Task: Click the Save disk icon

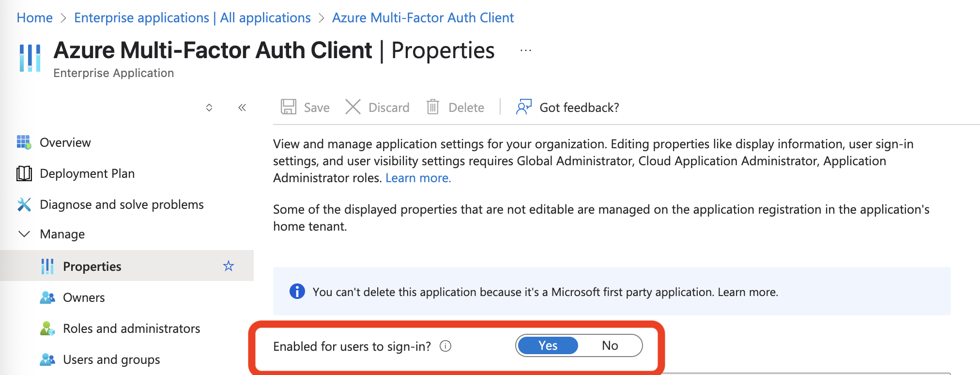Action: (289, 107)
